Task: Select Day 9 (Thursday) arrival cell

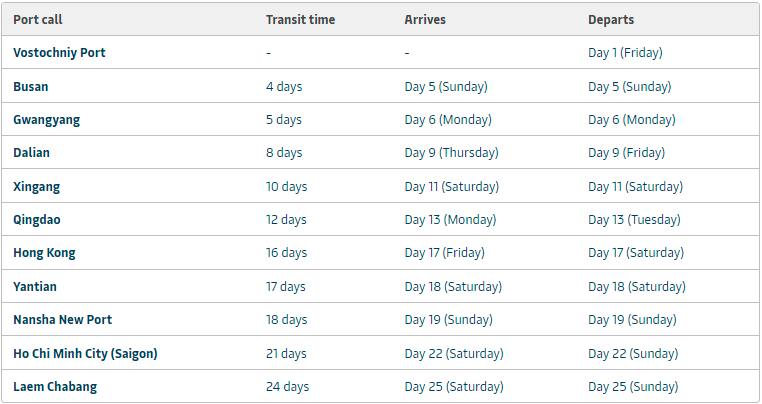Action: [x=451, y=153]
